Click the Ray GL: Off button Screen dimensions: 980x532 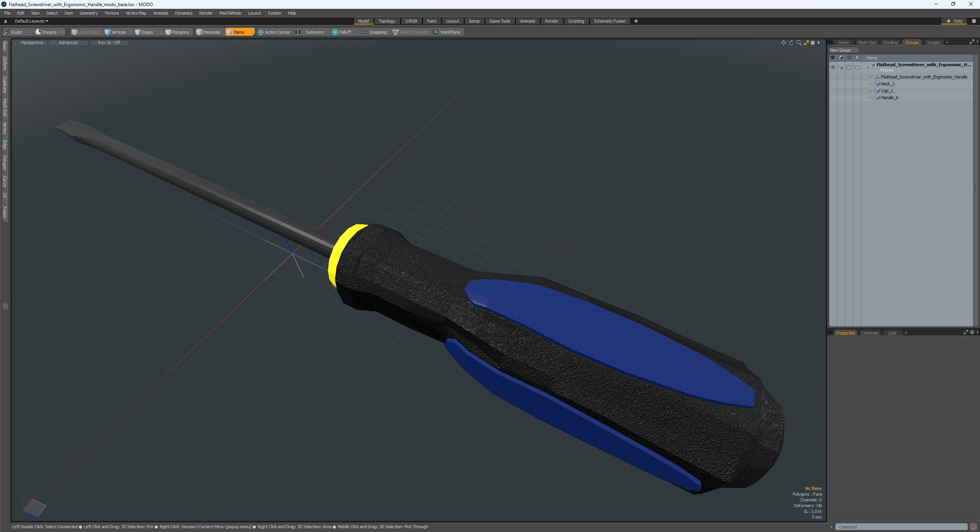pos(109,42)
